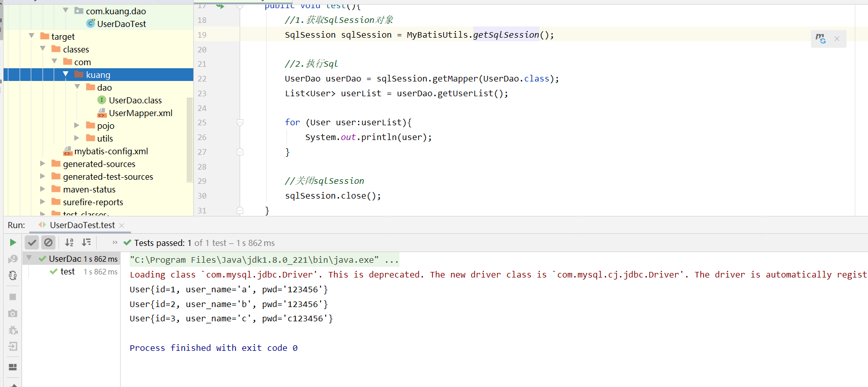The image size is (868, 387).
Task: Click the run gutter icon beside test method
Action: (220, 6)
